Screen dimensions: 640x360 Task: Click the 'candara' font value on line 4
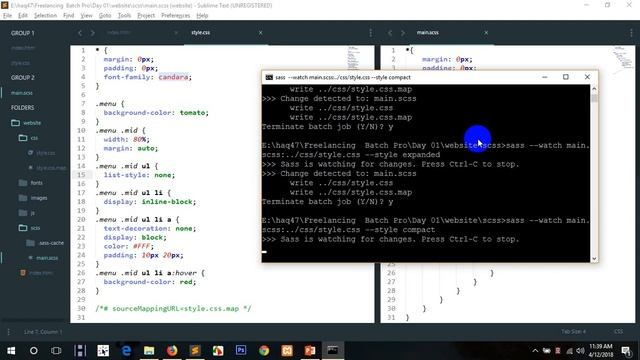click(173, 77)
